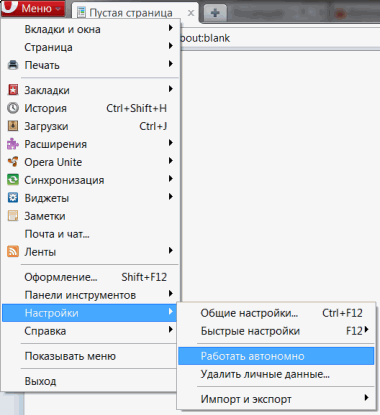This screenshot has height=415, width=380.
Task: Click the arrow next to Импорт и экспорт
Action: [367, 397]
